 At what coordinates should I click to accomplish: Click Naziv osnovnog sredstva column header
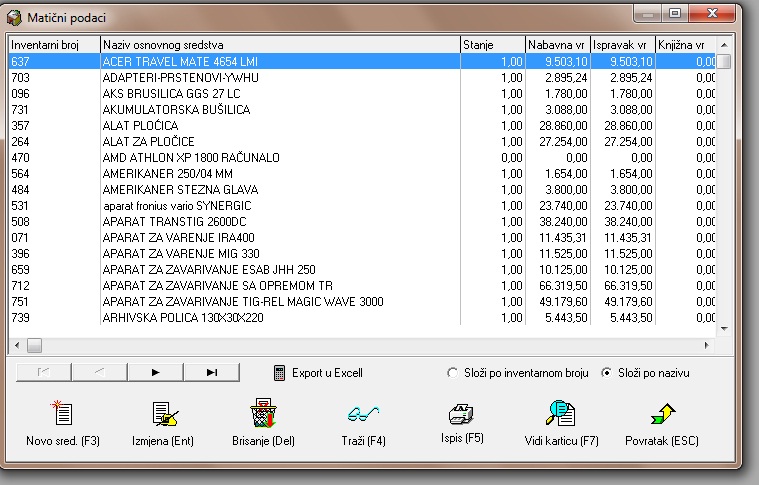280,45
